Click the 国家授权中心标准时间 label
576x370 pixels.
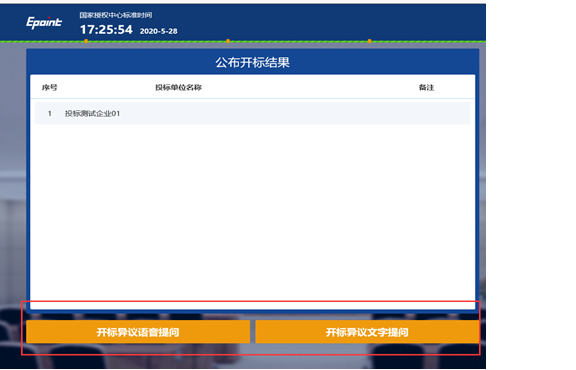116,15
